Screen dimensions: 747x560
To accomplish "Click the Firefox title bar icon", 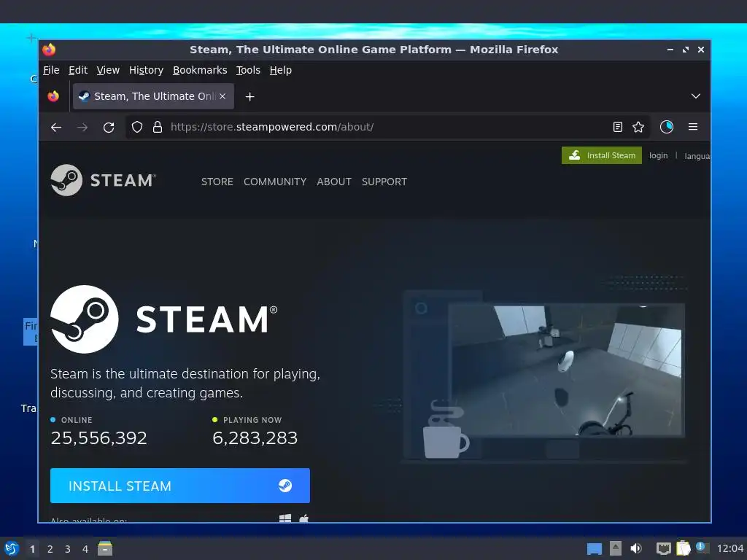I will click(x=49, y=50).
